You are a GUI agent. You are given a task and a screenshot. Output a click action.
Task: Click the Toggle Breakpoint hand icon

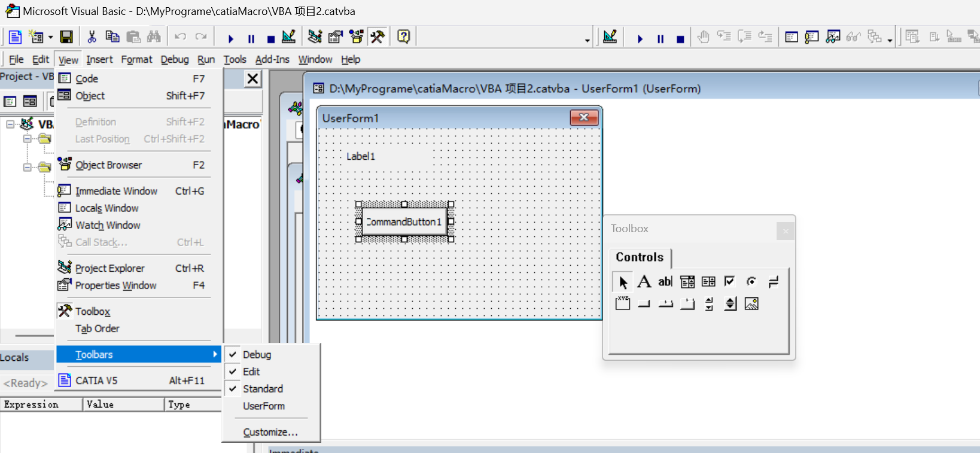(703, 37)
